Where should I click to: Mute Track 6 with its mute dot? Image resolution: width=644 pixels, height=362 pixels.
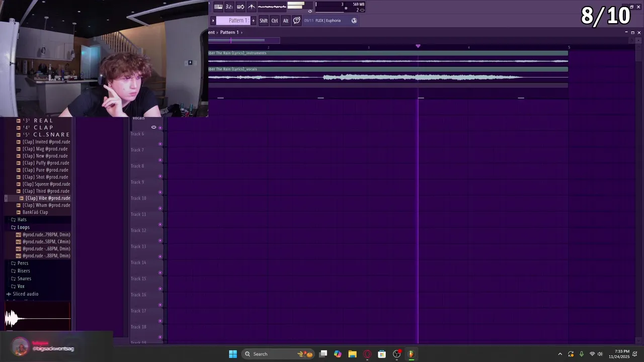point(160,144)
